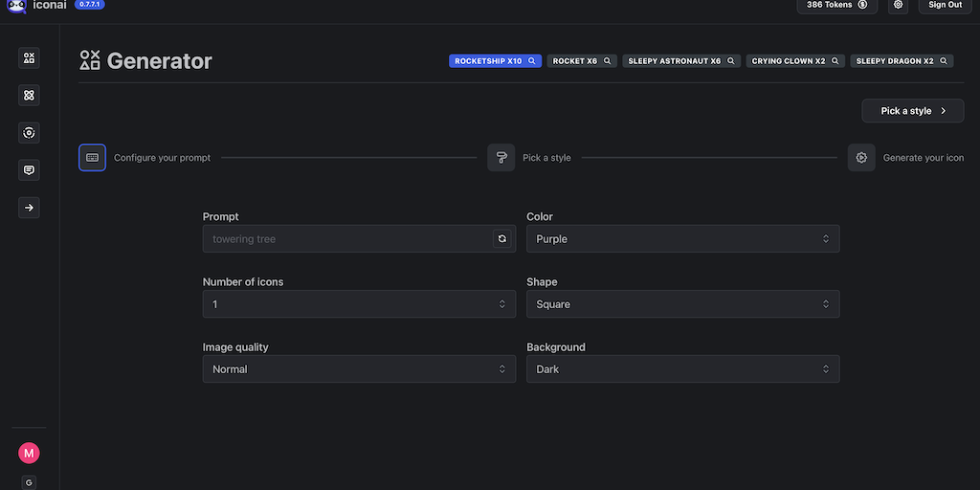
Task: Open the Number of icons selector
Action: coord(359,304)
